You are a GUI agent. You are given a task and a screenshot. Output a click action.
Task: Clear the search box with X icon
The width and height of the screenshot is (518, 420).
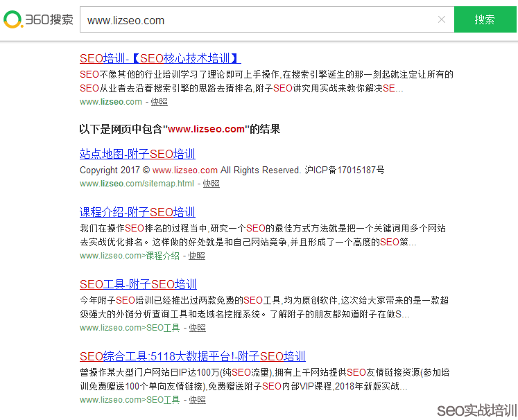click(x=442, y=19)
